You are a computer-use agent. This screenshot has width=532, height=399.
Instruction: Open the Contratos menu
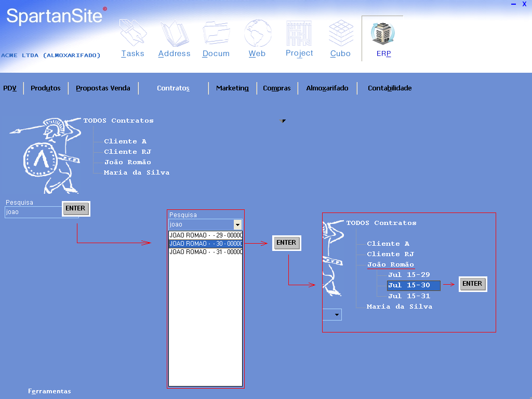click(x=173, y=88)
